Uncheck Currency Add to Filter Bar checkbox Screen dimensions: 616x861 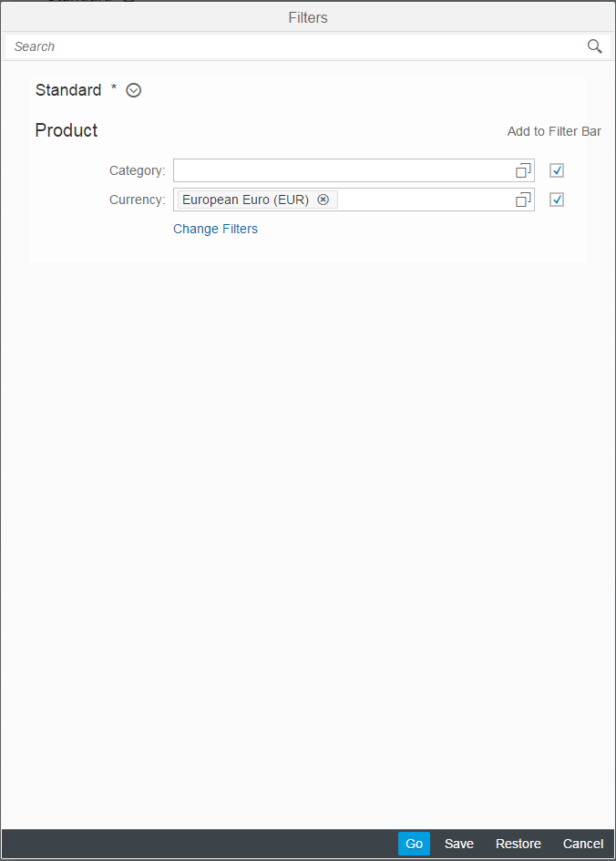pyautogui.click(x=557, y=200)
